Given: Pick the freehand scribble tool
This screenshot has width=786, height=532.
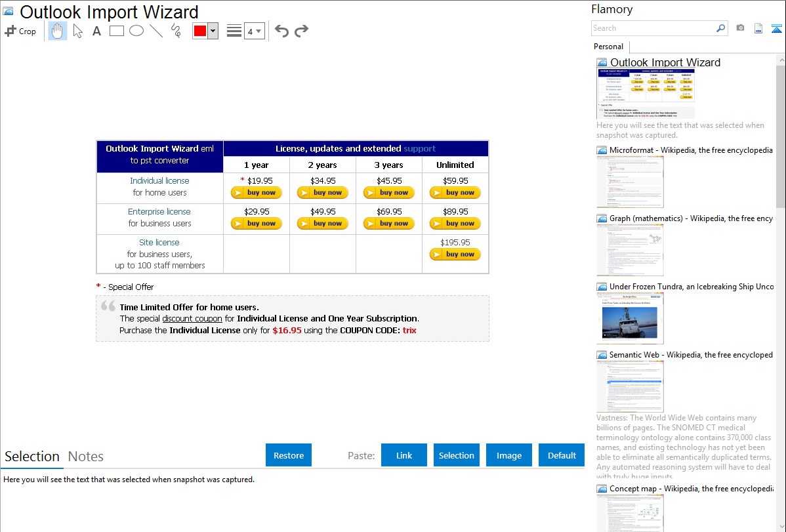Looking at the screenshot, I should point(176,31).
